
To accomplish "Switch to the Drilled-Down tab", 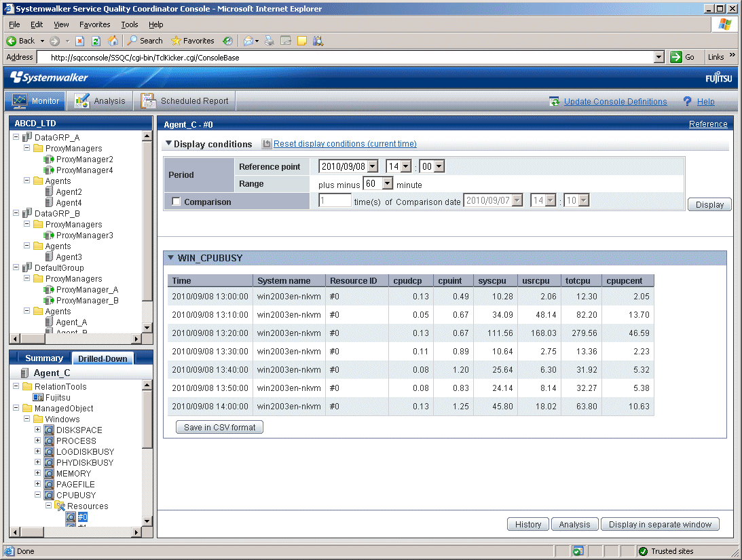I will [103, 358].
